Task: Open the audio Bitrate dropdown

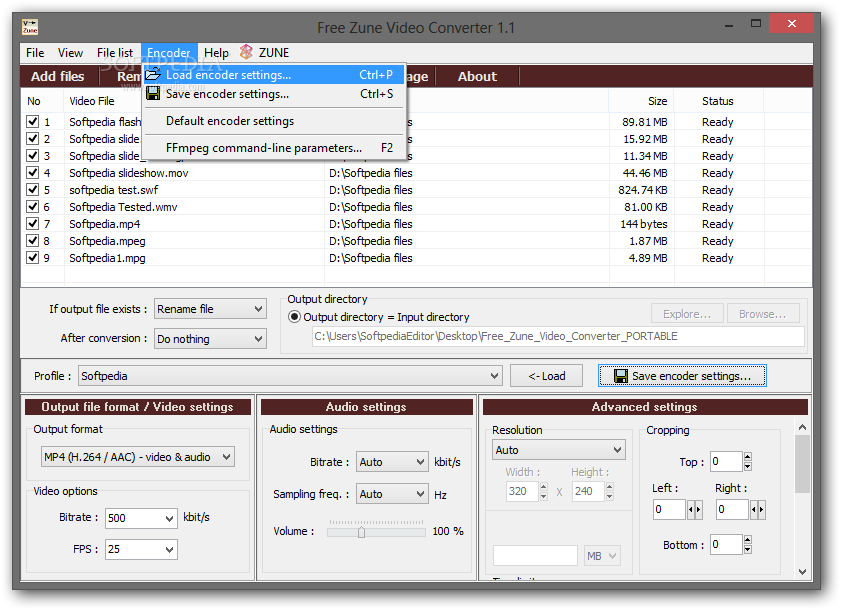Action: (x=392, y=461)
